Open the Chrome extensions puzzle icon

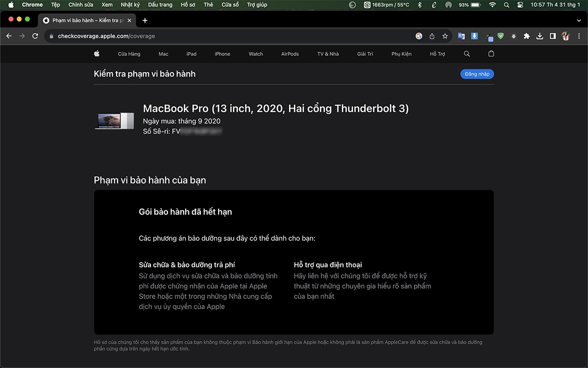point(527,36)
